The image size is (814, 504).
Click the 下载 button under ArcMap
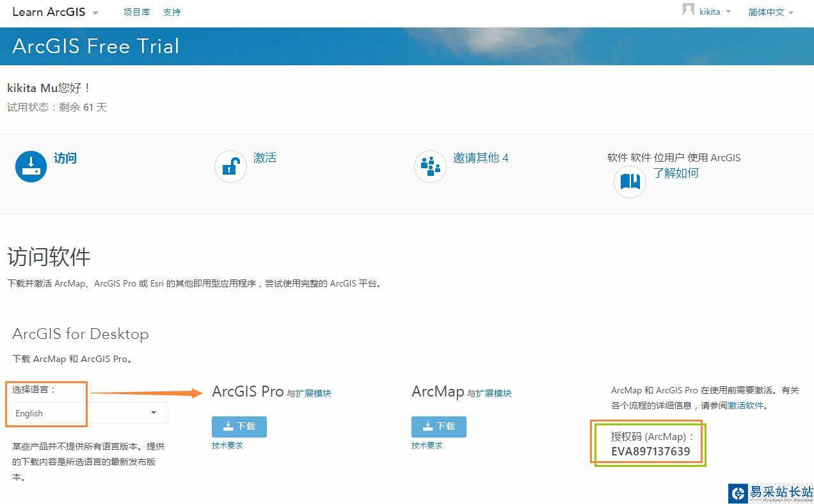[439, 427]
